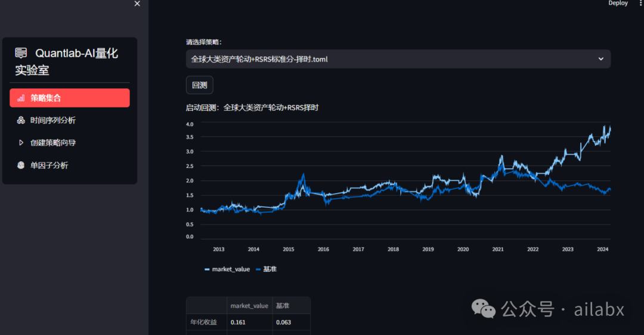Click the dropdown chevron arrow
644x335 pixels.
click(x=601, y=59)
